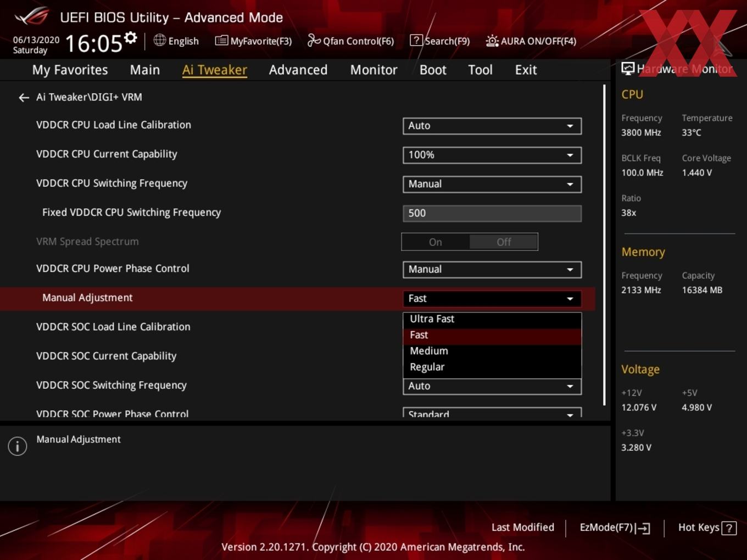Switch to My Favorites tab
Viewport: 747px width, 560px height.
tap(70, 70)
